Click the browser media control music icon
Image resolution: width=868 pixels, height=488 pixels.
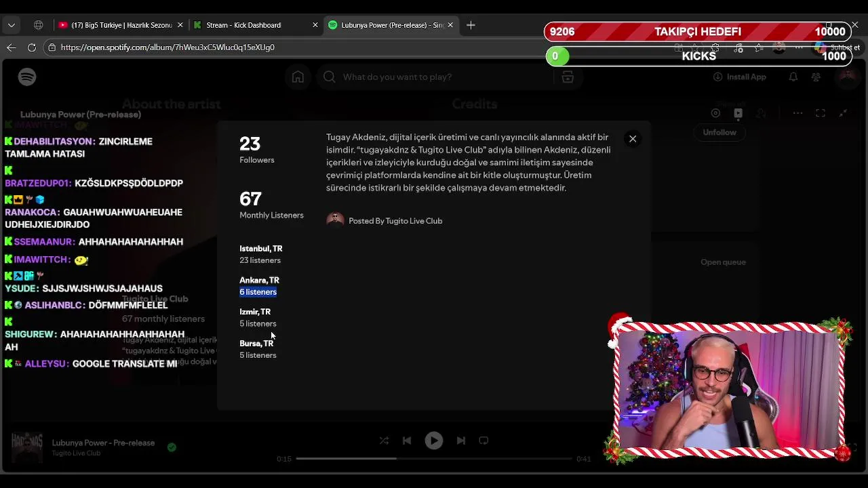click(x=738, y=48)
